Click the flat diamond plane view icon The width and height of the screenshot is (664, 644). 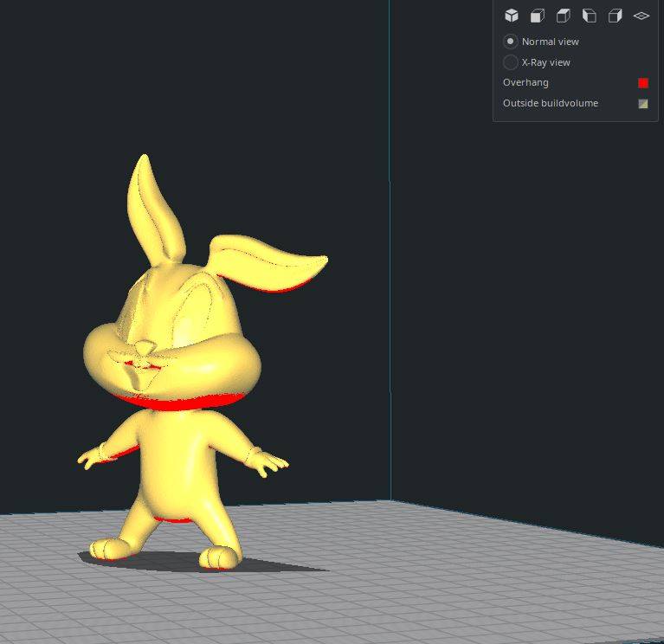point(641,16)
